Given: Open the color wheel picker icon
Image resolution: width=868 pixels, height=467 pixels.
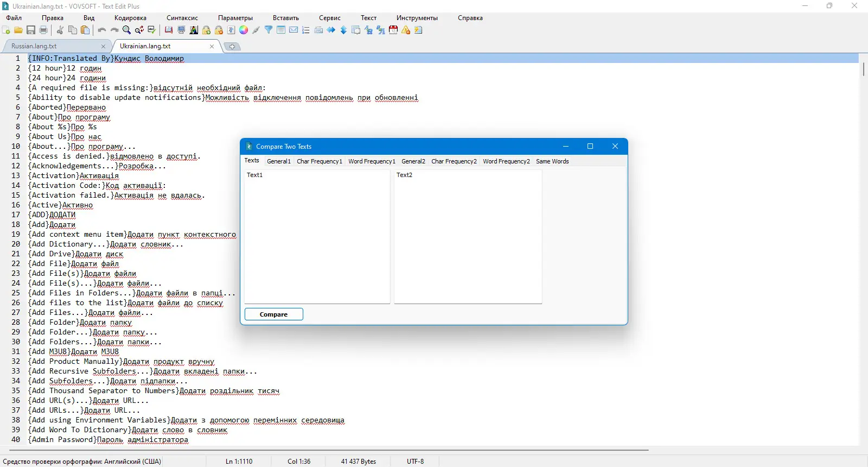Looking at the screenshot, I should coord(244,30).
